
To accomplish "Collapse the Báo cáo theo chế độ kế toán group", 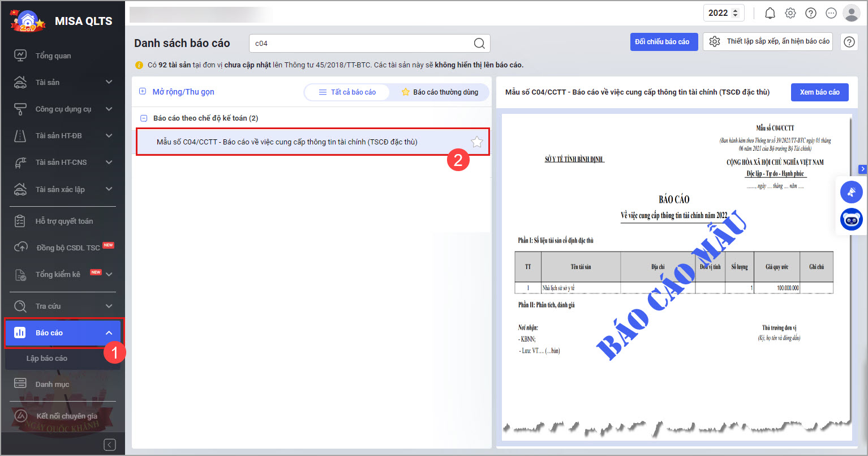I will (x=143, y=118).
